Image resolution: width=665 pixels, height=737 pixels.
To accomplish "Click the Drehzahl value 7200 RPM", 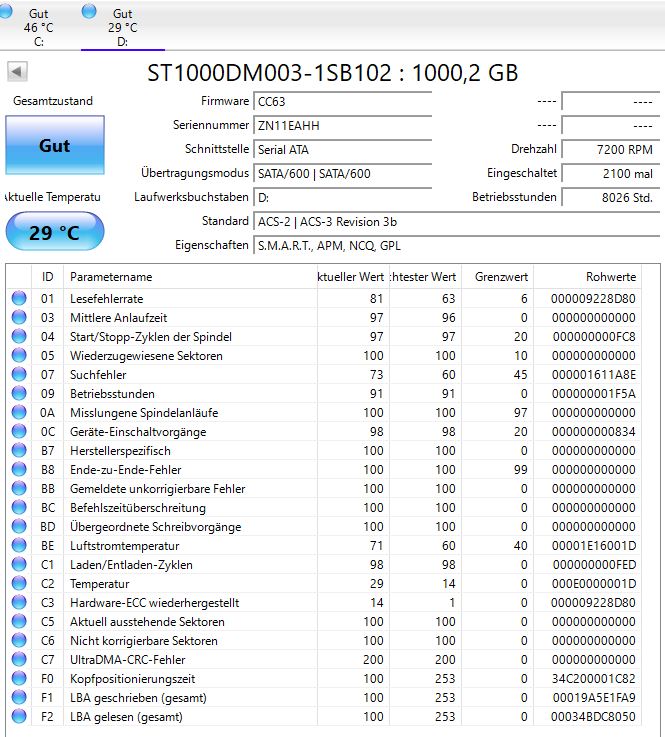I will 610,149.
